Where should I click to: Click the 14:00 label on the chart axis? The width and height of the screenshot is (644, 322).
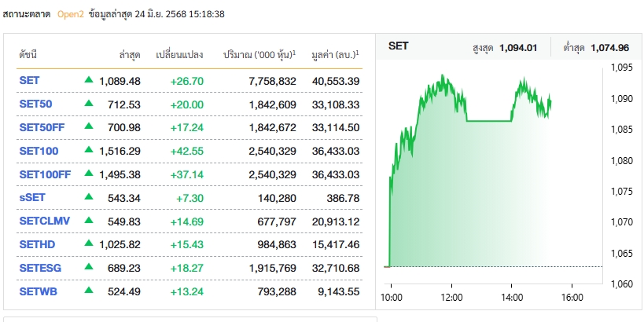[511, 297]
